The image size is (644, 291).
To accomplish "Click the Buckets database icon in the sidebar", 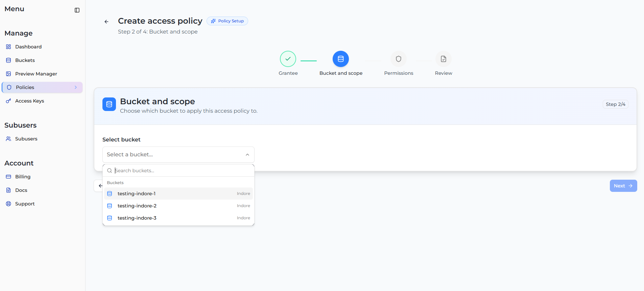I will 8,60.
